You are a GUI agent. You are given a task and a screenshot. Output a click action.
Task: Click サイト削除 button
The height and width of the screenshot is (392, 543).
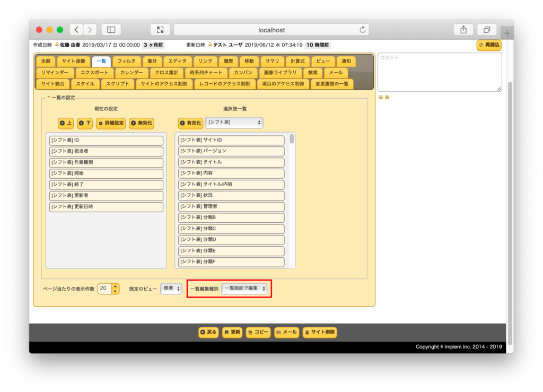click(320, 332)
